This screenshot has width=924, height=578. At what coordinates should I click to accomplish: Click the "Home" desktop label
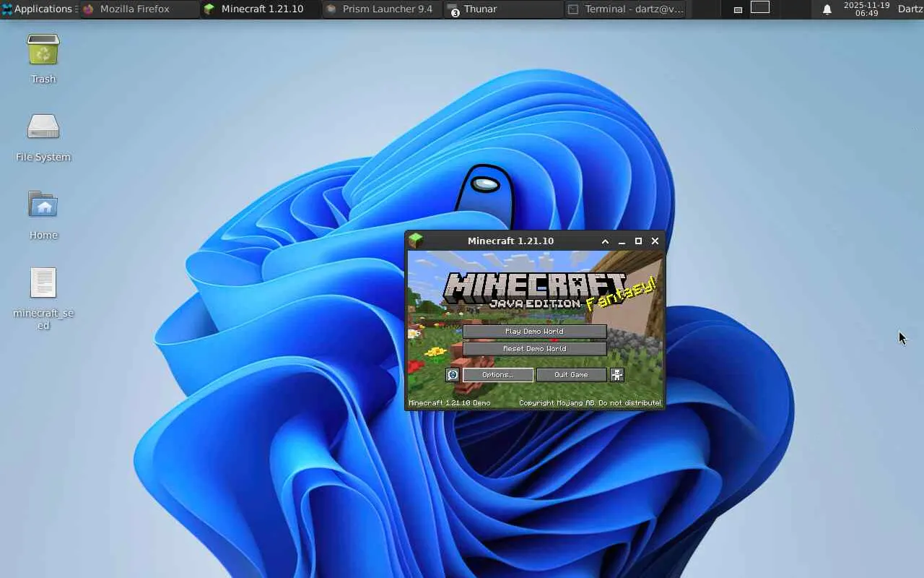(43, 236)
